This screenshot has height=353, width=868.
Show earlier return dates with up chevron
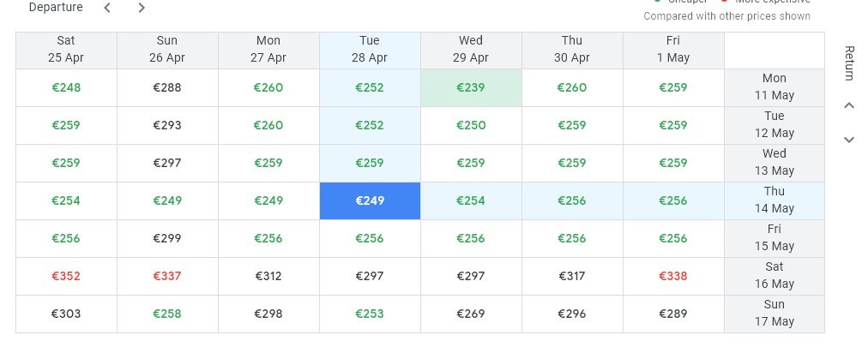click(x=849, y=105)
